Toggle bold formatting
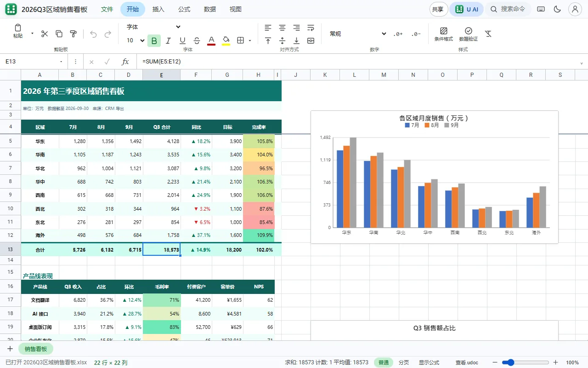 [154, 40]
